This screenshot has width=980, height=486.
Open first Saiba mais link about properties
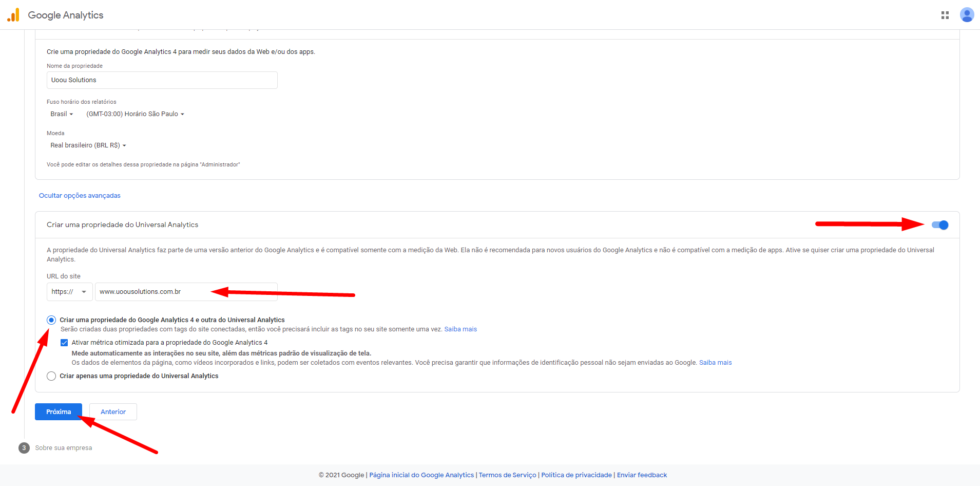460,329
